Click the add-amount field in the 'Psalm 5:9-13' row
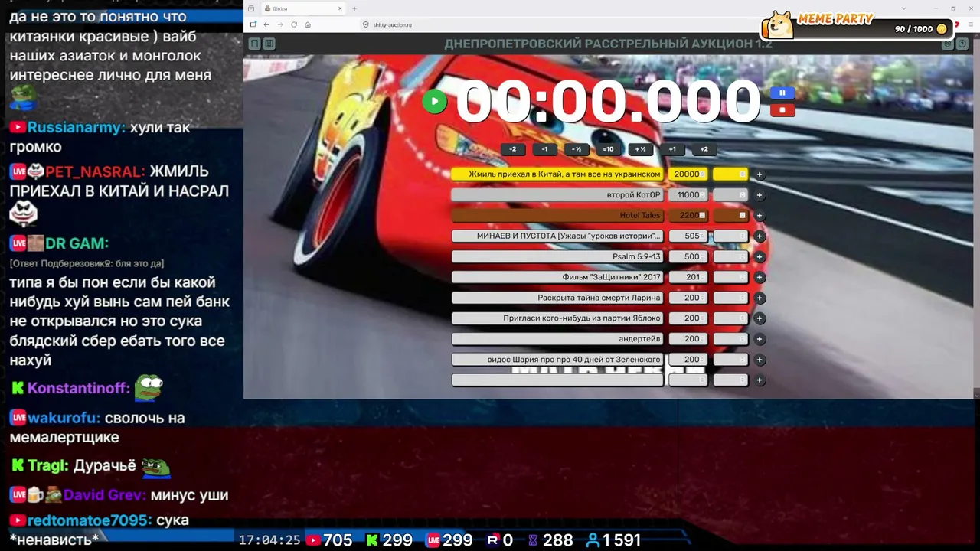Image resolution: width=980 pixels, height=551 pixels. pos(730,257)
